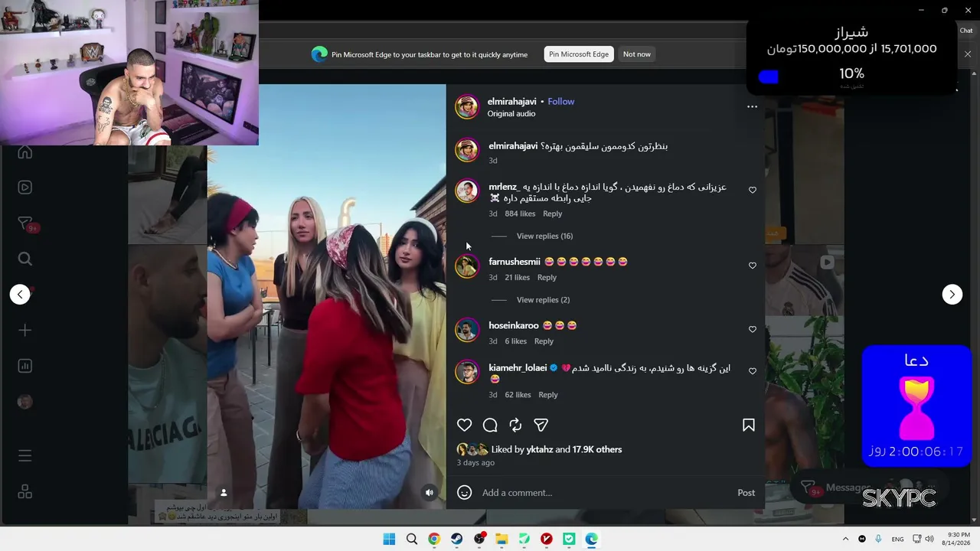
Task: Go to the next post
Action: click(x=952, y=295)
